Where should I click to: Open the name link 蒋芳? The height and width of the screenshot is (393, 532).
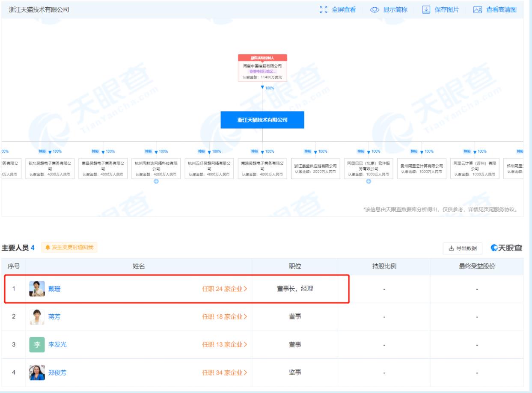coord(54,316)
